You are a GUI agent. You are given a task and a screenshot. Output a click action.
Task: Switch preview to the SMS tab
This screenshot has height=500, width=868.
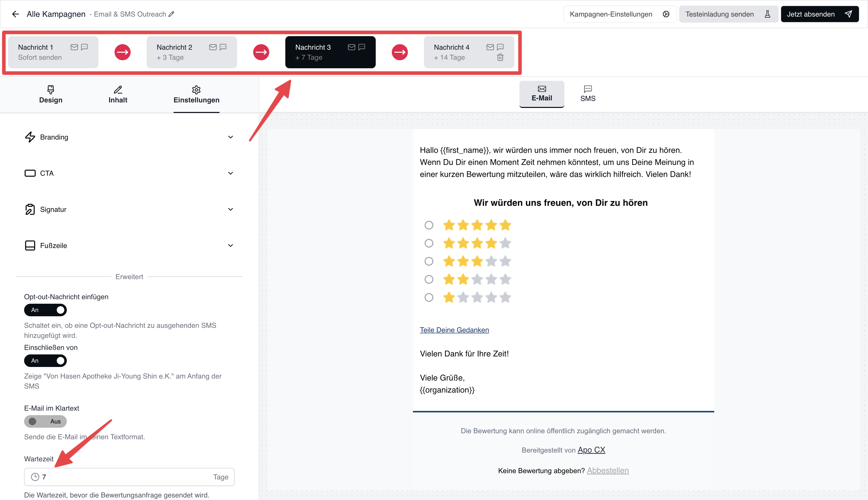tap(588, 94)
